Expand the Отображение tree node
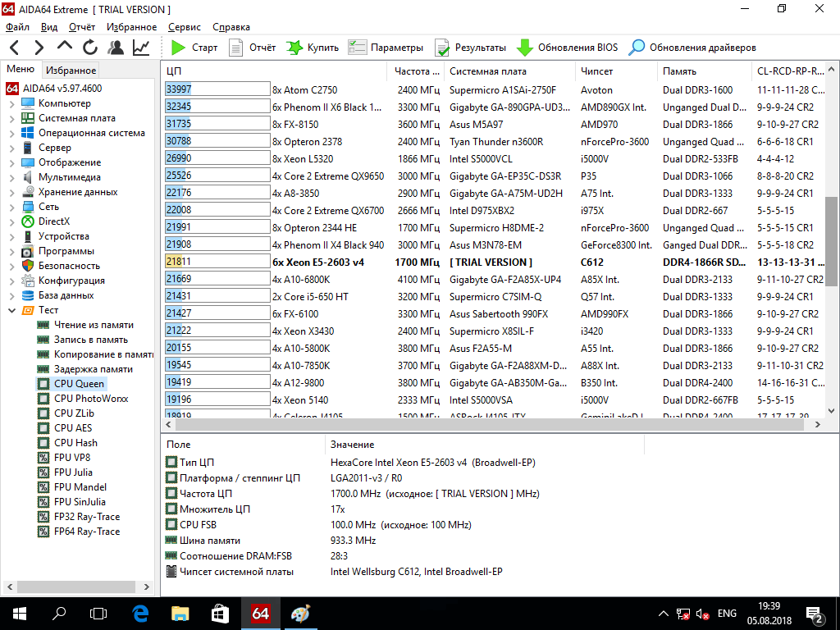840x630 pixels. pos(11,162)
